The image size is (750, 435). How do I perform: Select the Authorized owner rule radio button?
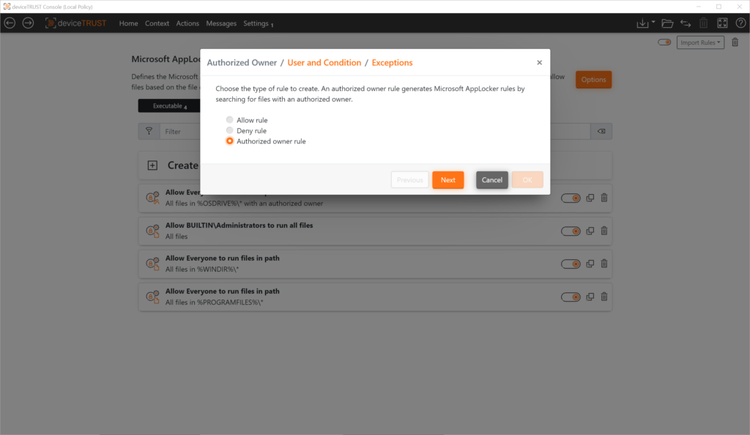pos(230,141)
